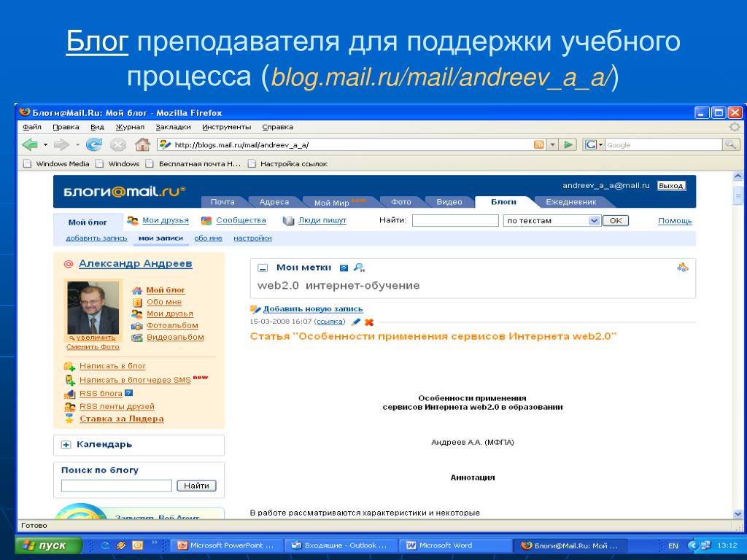
Task: Switch to Microsoft PowerPoint taskbar button
Action: click(x=227, y=545)
